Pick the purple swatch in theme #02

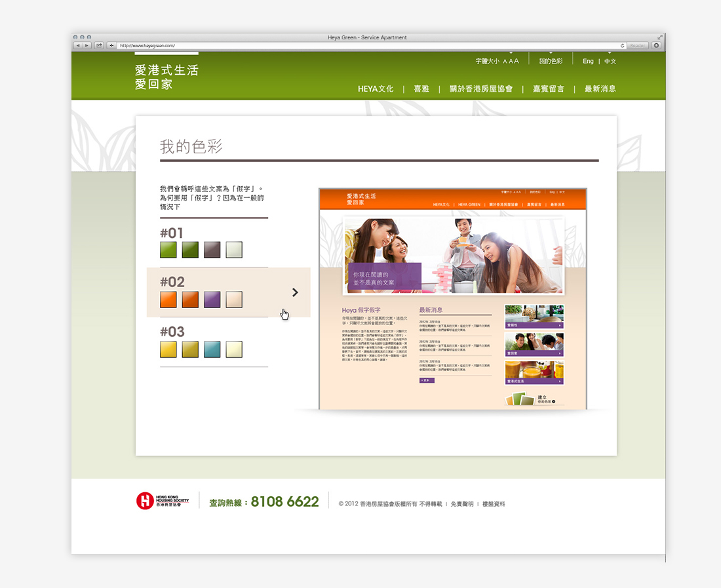click(212, 300)
